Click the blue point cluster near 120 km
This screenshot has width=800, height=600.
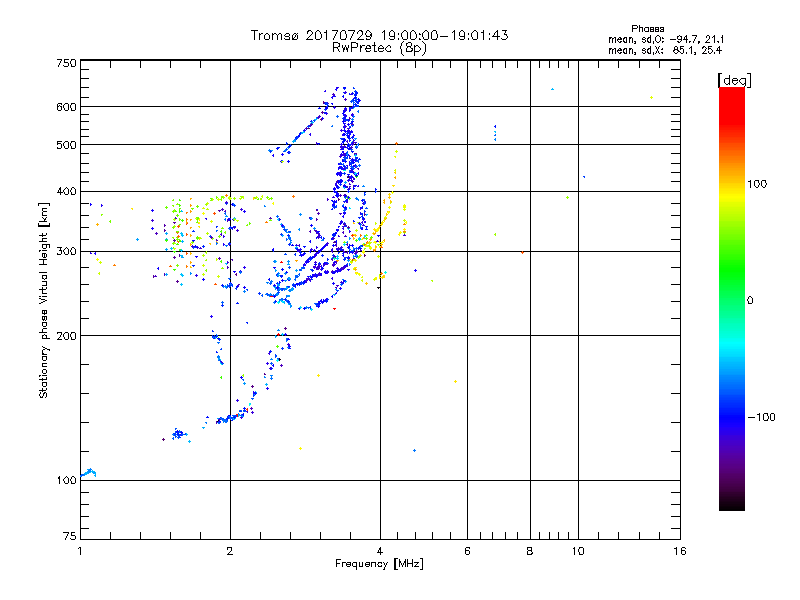click(x=179, y=434)
